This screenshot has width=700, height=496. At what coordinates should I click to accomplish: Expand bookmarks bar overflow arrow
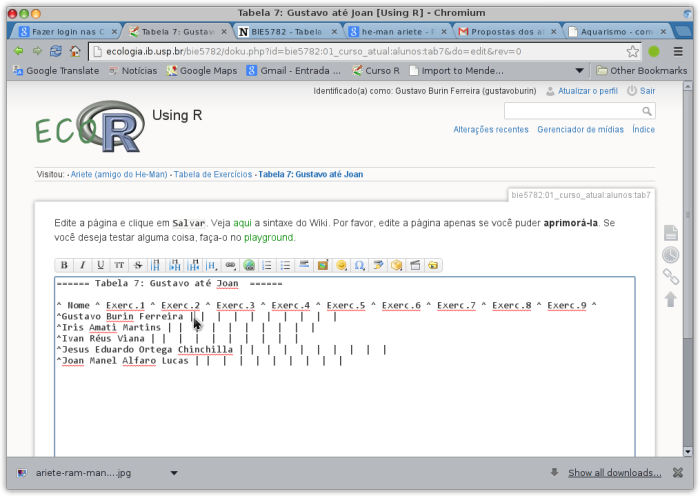click(581, 71)
